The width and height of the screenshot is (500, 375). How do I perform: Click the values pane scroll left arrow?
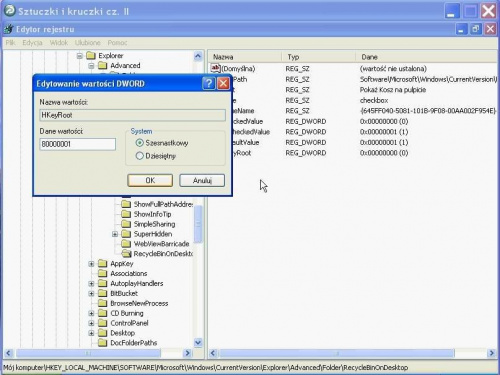pyautogui.click(x=213, y=353)
